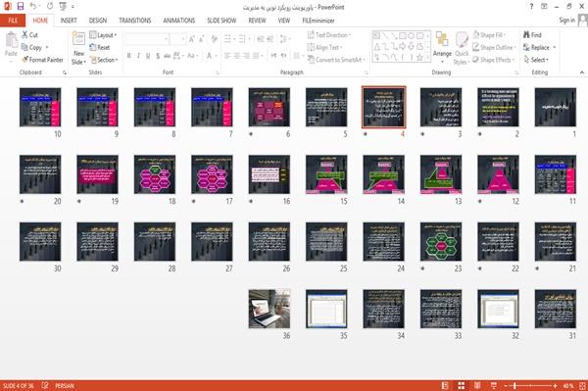Switch to the INSERT tab

point(69,21)
